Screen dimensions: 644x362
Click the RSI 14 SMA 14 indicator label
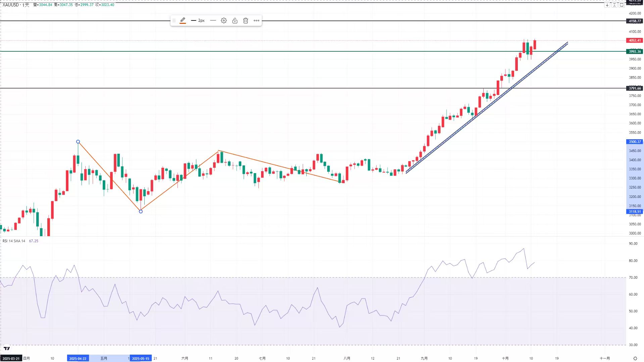tap(14, 241)
